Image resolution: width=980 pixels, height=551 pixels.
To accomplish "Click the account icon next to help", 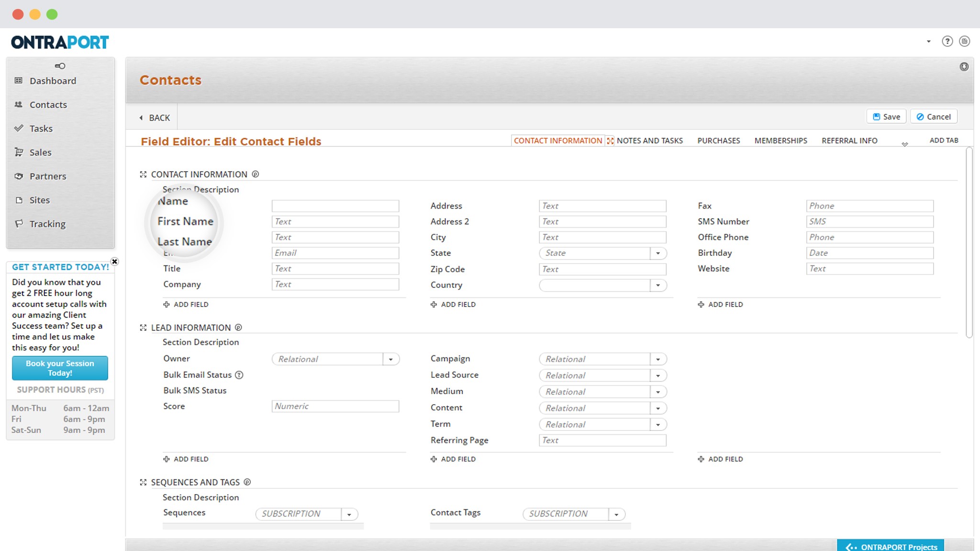I will [964, 42].
